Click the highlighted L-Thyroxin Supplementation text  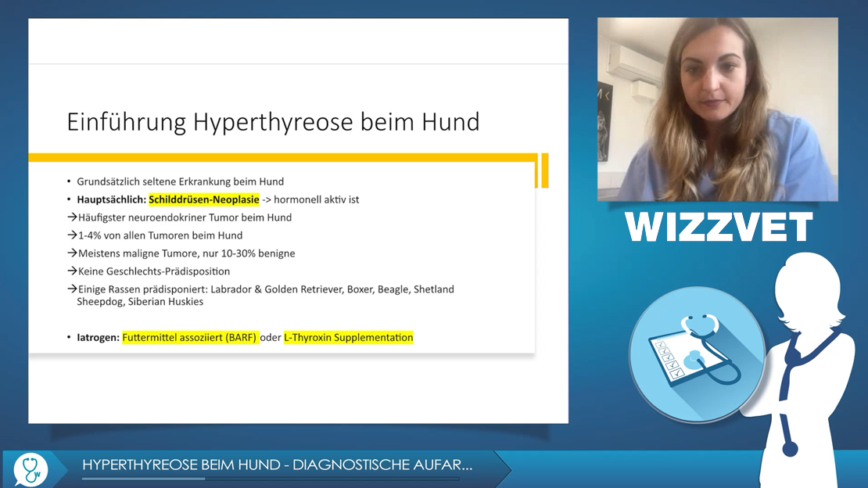[348, 338]
